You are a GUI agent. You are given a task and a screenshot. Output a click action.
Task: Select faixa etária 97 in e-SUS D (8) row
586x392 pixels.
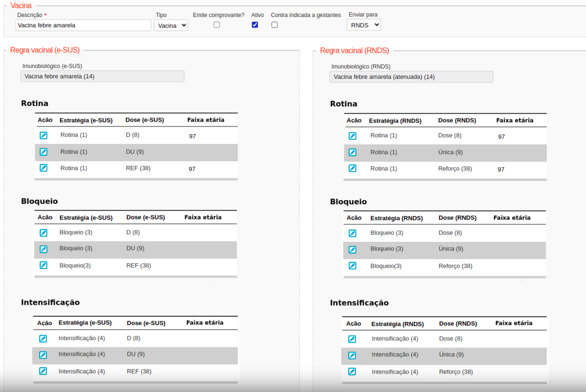pos(192,136)
